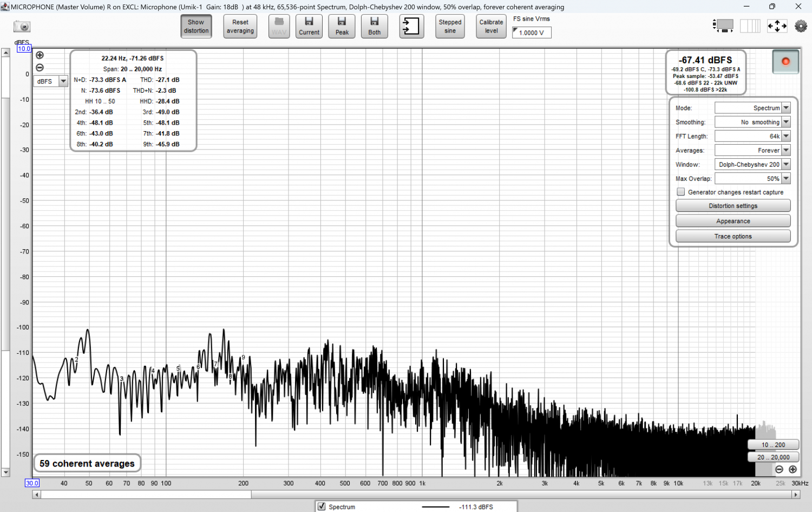This screenshot has height=512, width=812.
Task: Click 2nd harmonic -36.4 dB value
Action: pos(101,112)
